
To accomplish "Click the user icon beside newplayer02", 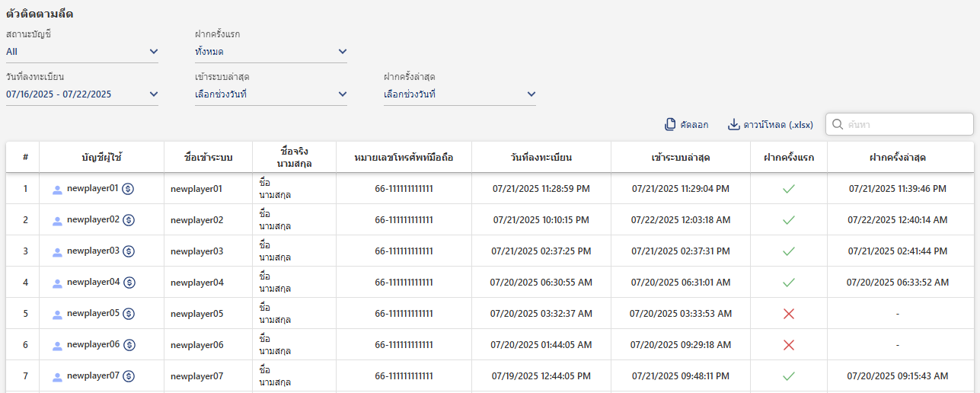I will pyautogui.click(x=57, y=221).
